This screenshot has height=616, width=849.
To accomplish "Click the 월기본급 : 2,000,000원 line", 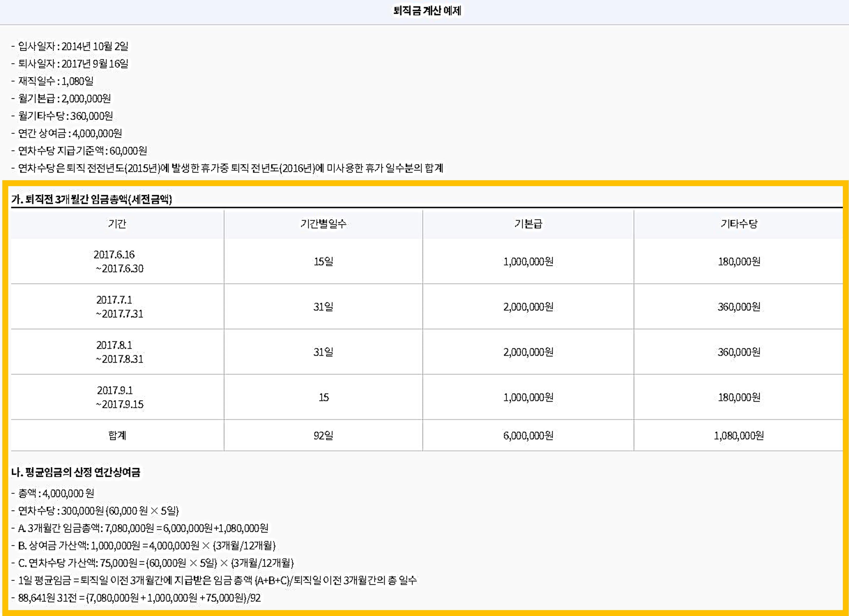I will (x=61, y=98).
